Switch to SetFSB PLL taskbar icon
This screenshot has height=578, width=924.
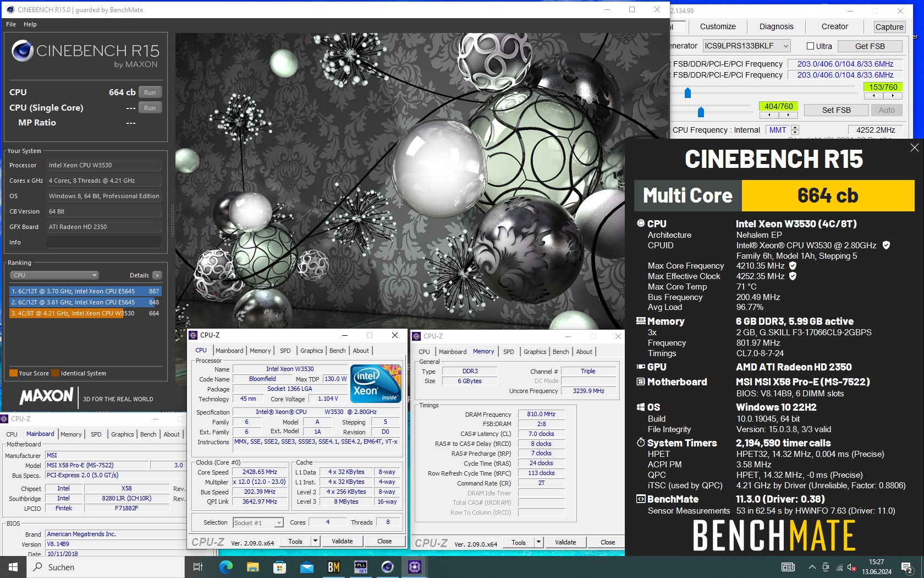(x=361, y=567)
